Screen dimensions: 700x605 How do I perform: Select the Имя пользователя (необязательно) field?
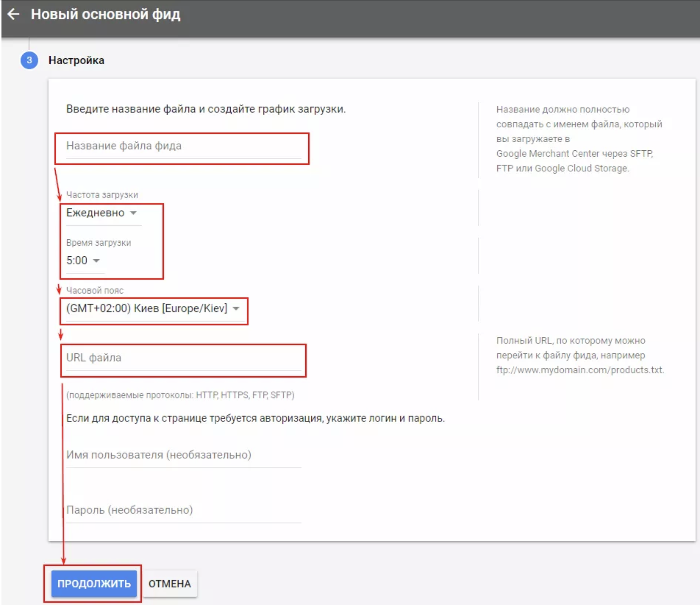tap(183, 455)
